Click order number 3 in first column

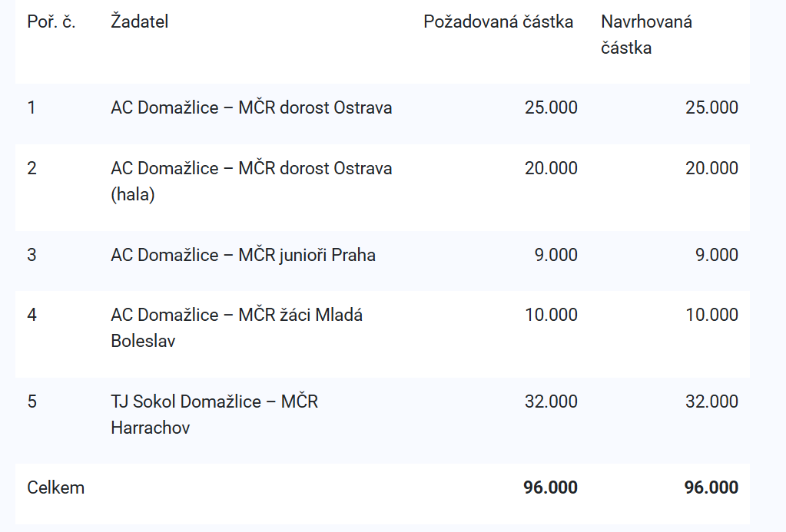[x=32, y=255]
